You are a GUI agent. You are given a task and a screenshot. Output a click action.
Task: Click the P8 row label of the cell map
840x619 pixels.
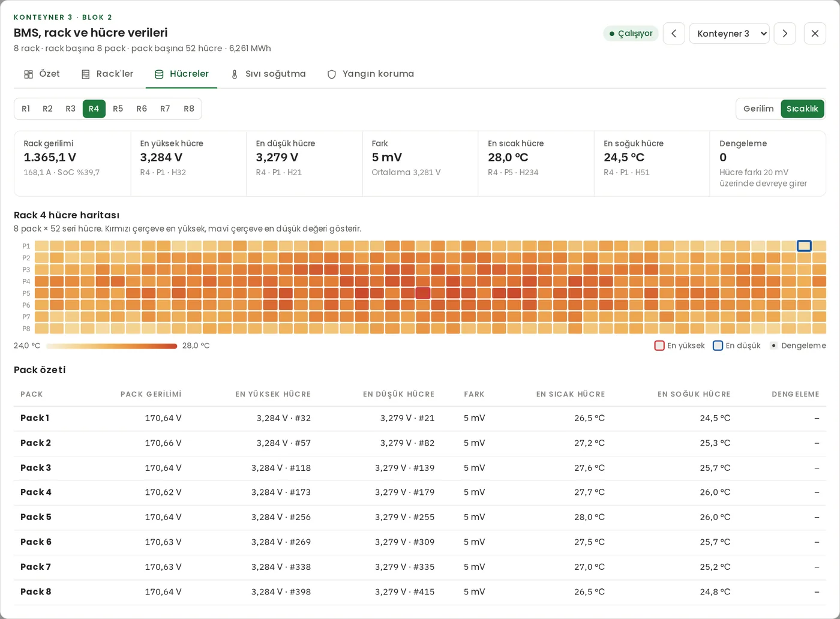point(26,329)
